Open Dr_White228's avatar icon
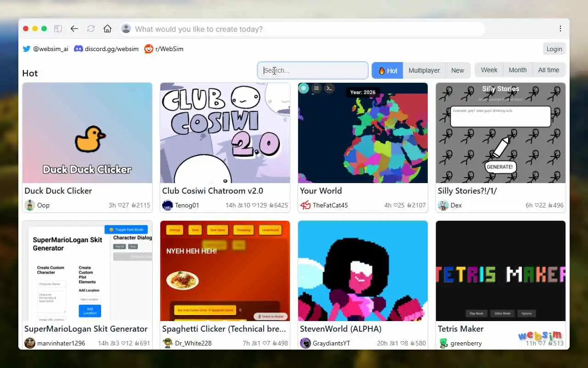Image resolution: width=588 pixels, height=368 pixels. [168, 343]
